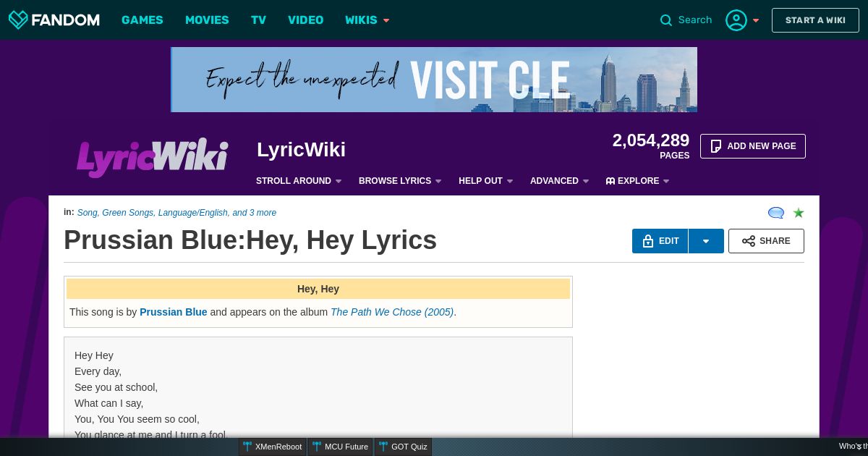
Task: Click the LyricWiki site title
Action: [x=301, y=150]
